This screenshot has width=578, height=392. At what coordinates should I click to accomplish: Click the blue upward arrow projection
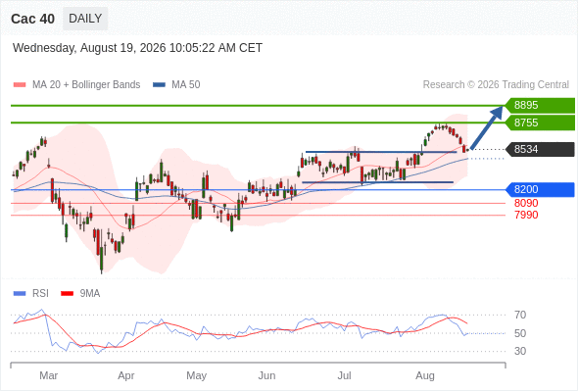487,127
